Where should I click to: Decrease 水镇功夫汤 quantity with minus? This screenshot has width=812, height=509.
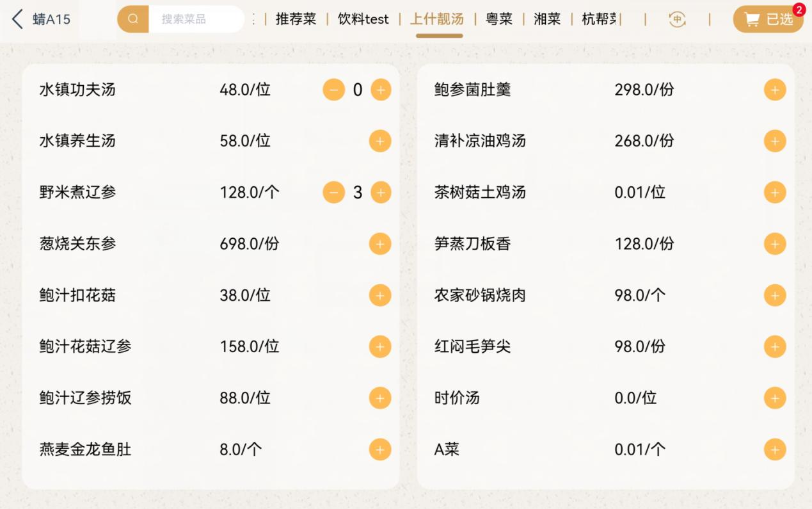click(x=333, y=90)
